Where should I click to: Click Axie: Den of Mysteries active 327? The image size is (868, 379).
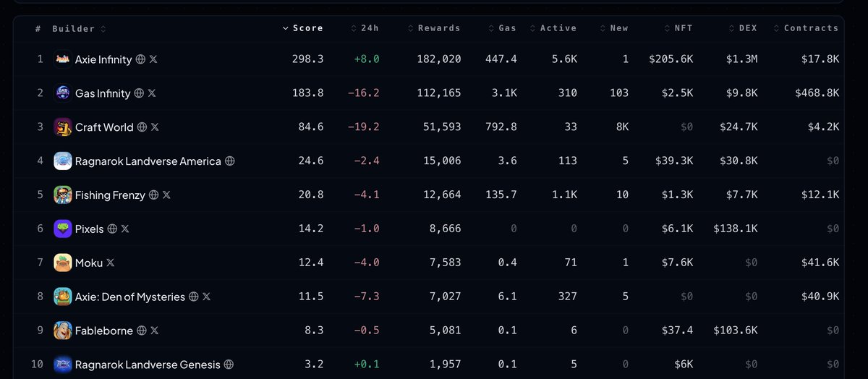(568, 297)
